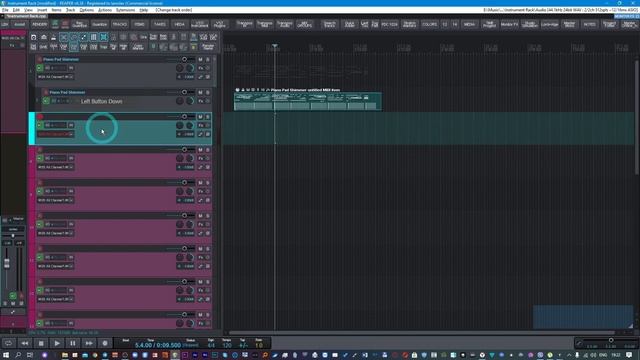Open MIDI input dropdown on first magenta track
The height and width of the screenshot is (360, 640).
pyautogui.click(x=56, y=167)
